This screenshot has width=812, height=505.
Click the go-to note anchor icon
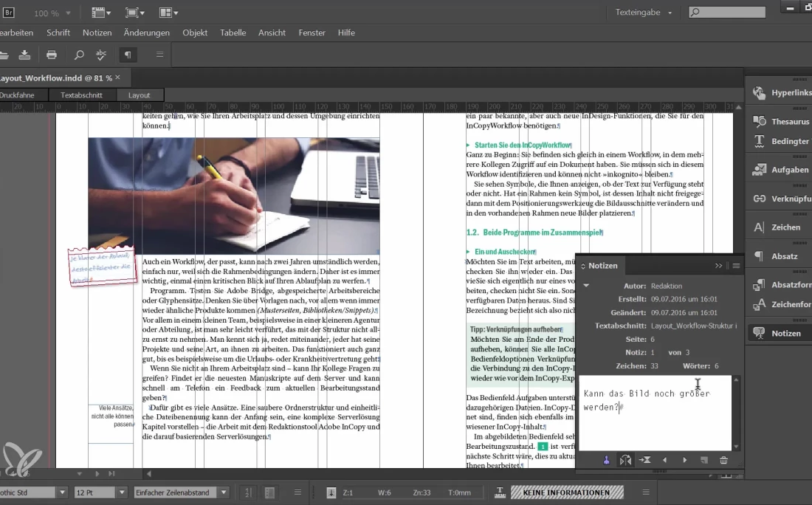(644, 460)
